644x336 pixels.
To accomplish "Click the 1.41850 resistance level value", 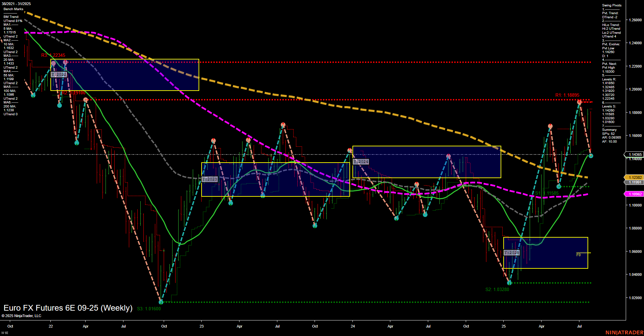I will coord(608,83).
